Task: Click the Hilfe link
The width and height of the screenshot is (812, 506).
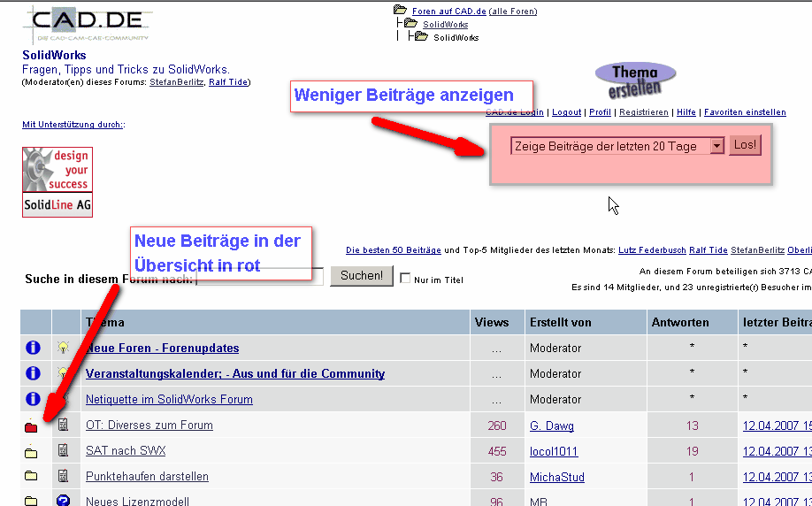Action: pos(686,111)
